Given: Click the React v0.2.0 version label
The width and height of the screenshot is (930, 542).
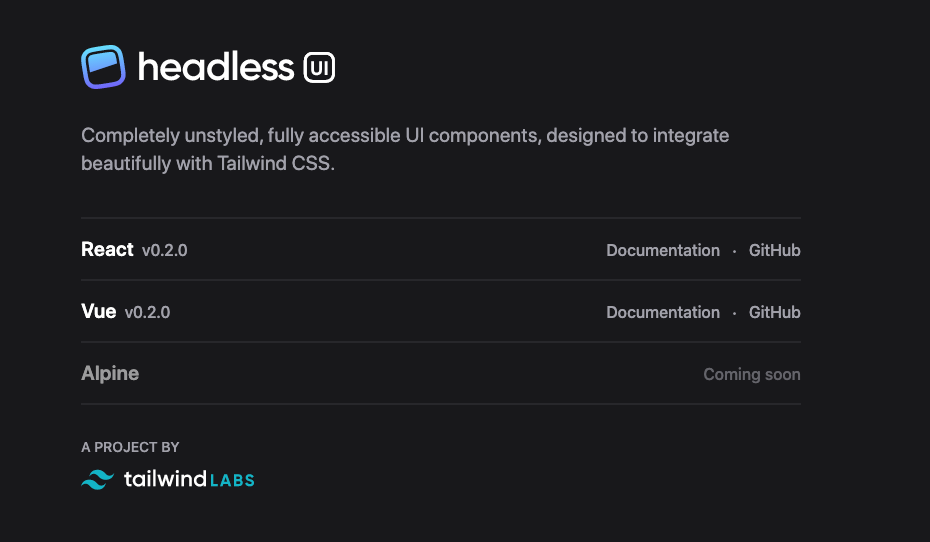Looking at the screenshot, I should tap(165, 250).
